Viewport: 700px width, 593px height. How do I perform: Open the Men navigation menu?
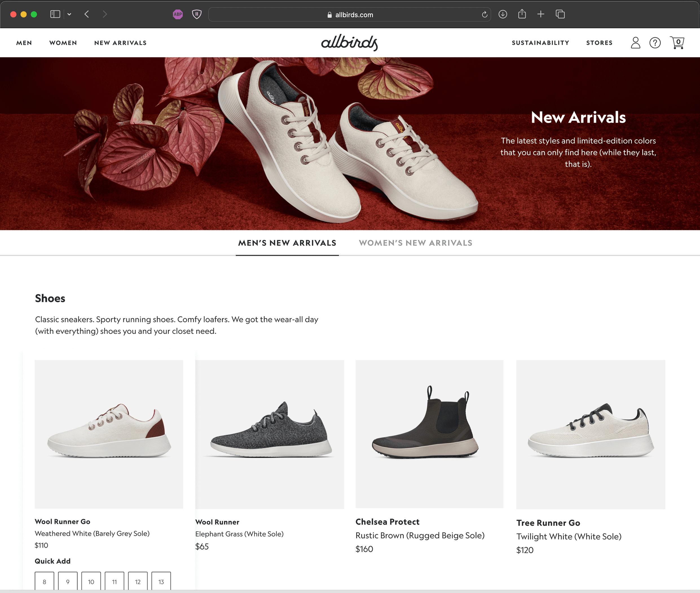click(24, 43)
